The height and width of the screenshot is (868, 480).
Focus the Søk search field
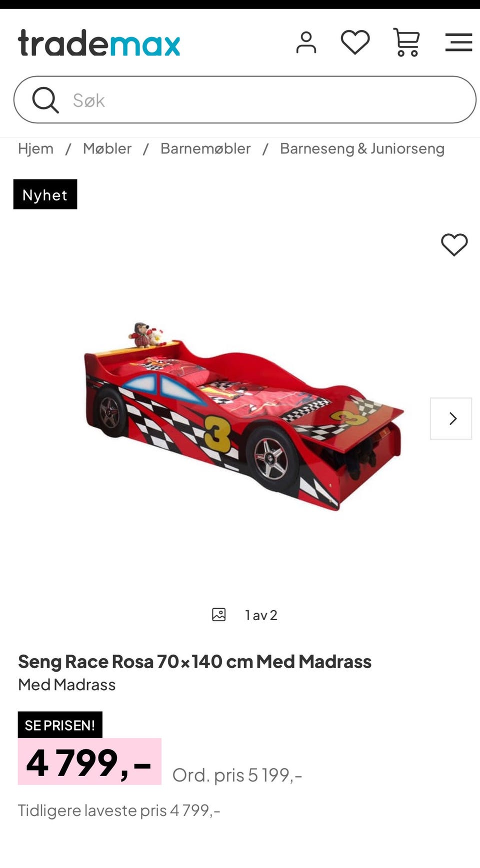pos(244,100)
